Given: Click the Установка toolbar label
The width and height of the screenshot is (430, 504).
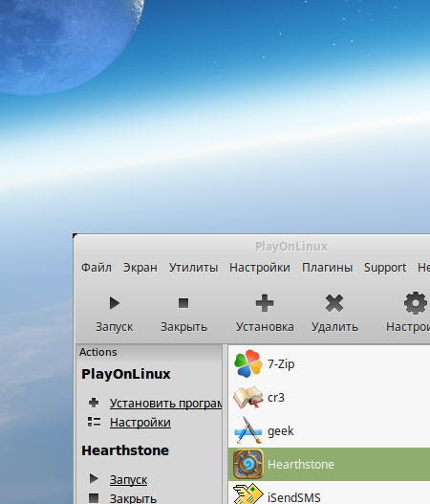Looking at the screenshot, I should pyautogui.click(x=265, y=326).
